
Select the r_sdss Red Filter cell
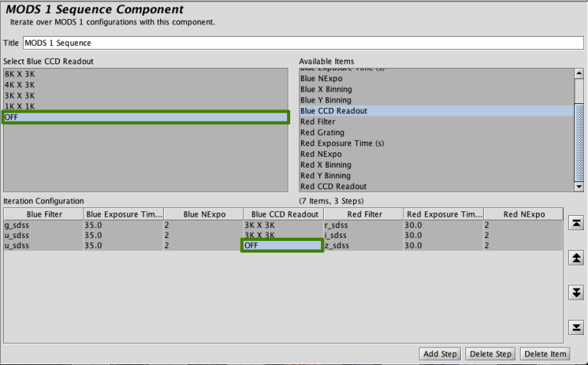[364, 225]
